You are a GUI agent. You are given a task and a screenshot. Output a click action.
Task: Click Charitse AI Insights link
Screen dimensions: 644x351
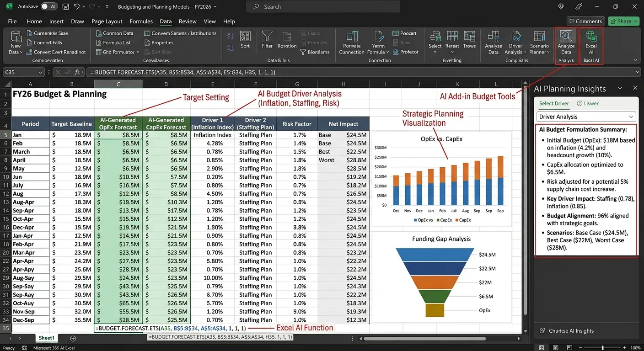pyautogui.click(x=567, y=331)
